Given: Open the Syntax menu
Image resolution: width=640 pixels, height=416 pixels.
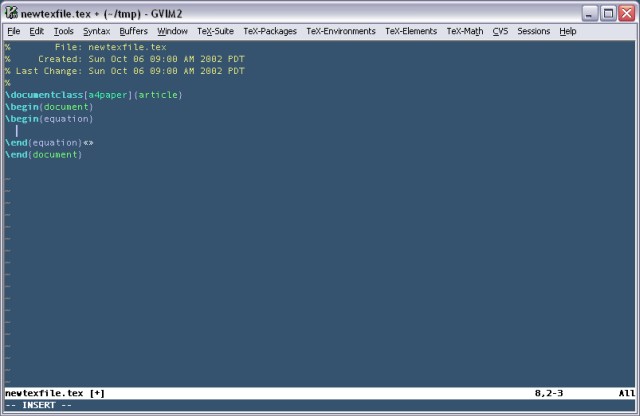Looking at the screenshot, I should [96, 31].
